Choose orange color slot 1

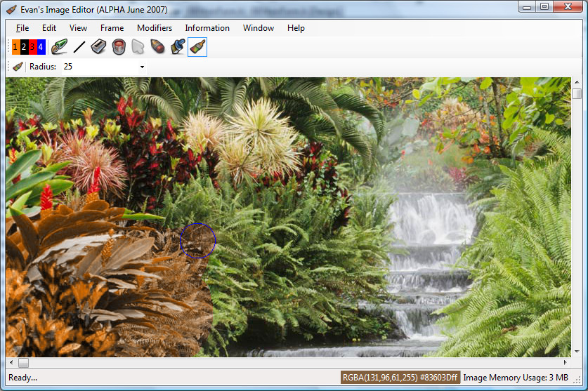15,47
